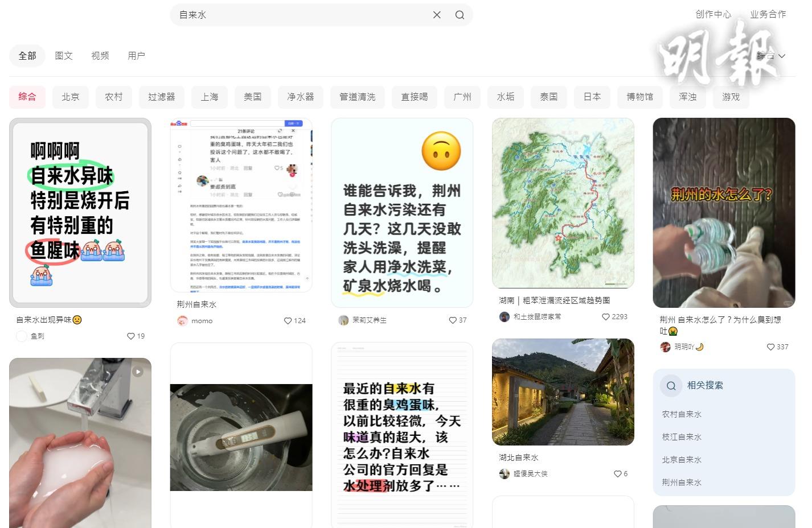Like the 湖南粗苯泄漏 map post
The width and height of the screenshot is (812, 528).
click(606, 317)
